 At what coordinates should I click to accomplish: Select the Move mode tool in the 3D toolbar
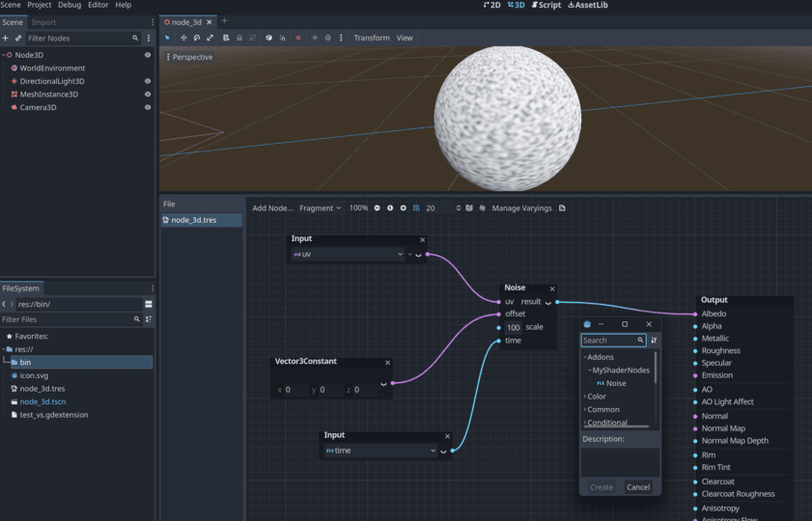[x=183, y=38]
